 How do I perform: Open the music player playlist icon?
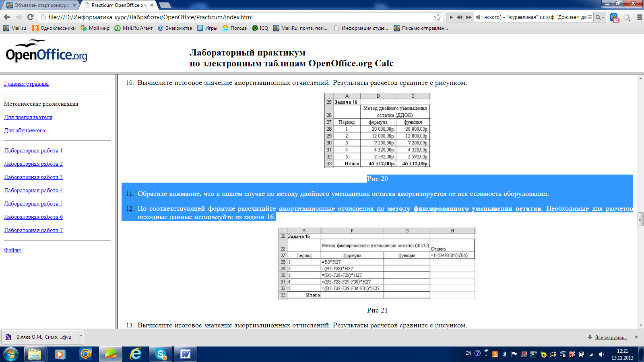point(590,17)
